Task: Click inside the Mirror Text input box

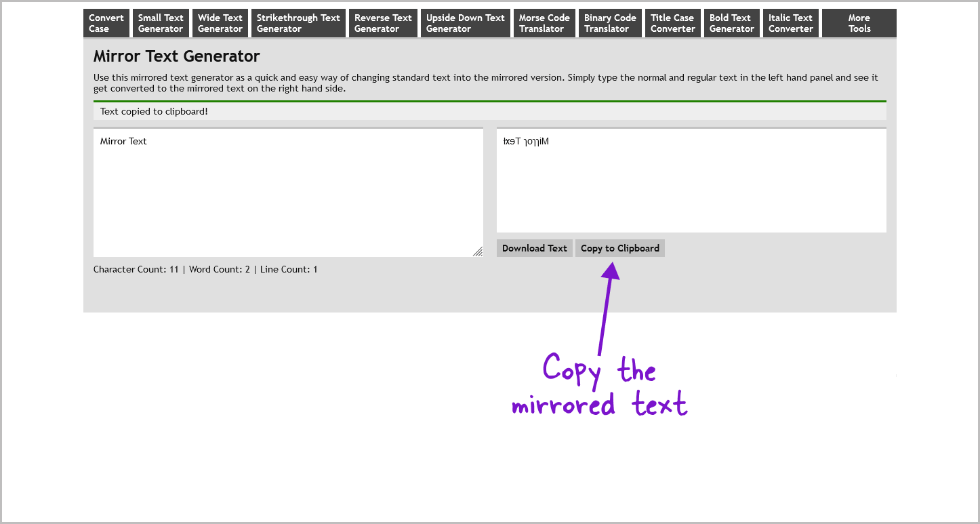Action: [x=287, y=192]
